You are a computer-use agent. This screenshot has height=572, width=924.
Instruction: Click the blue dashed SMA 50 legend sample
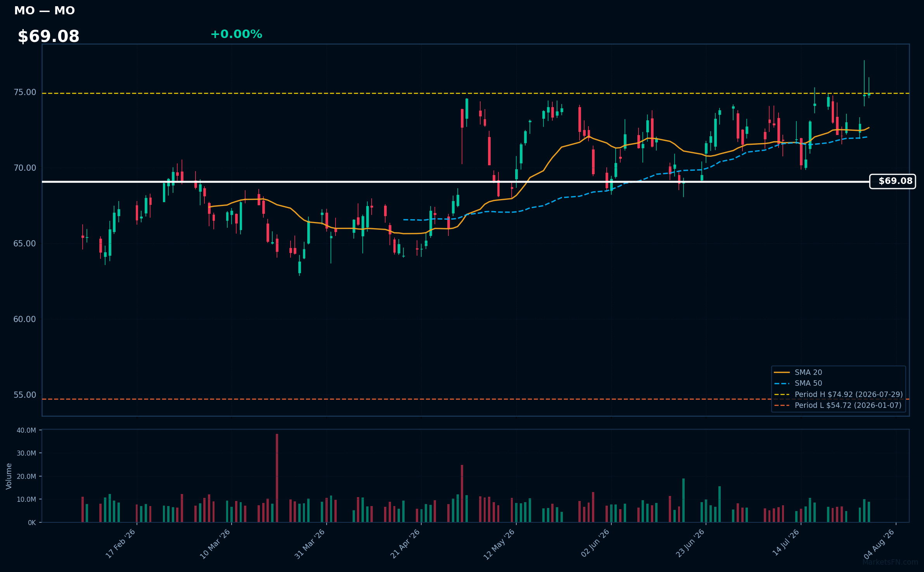tap(782, 383)
